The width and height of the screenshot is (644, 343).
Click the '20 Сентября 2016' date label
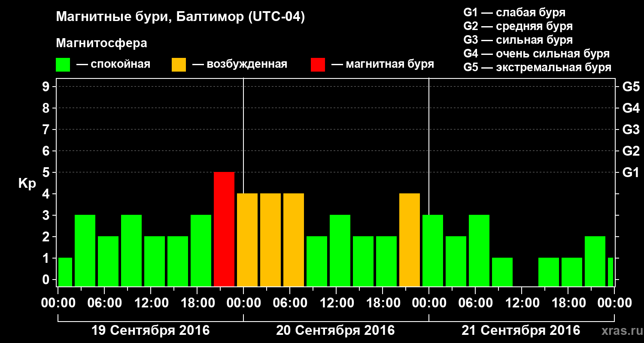[x=335, y=331]
